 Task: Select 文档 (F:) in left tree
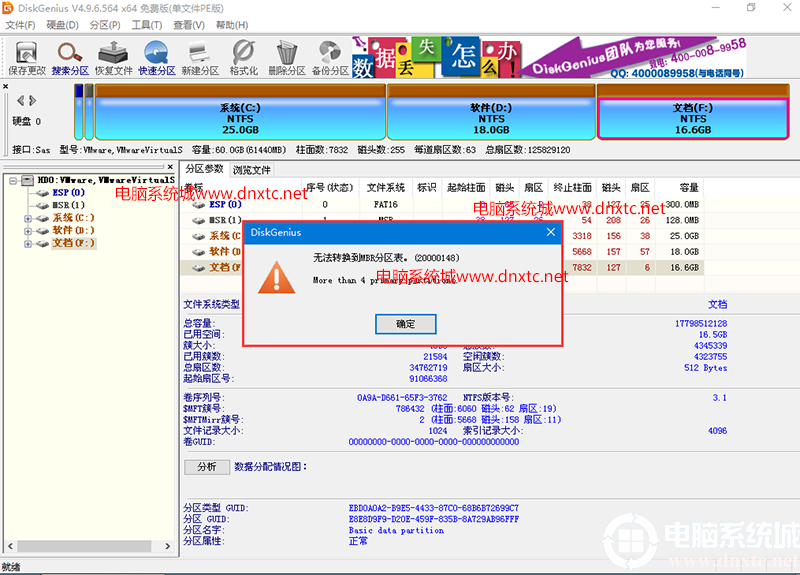pos(73,243)
